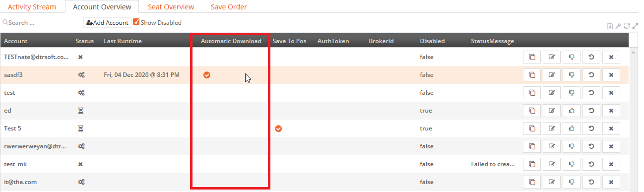
Task: Disable sasdf3 with thumbs-down icon
Action: coord(572,75)
